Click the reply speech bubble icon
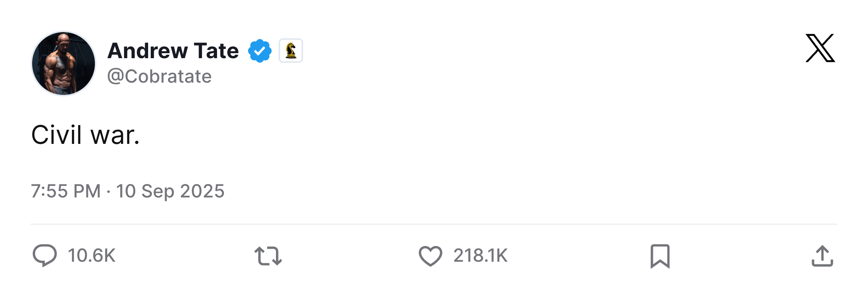Screen dimensions: 868x300 coord(45,256)
